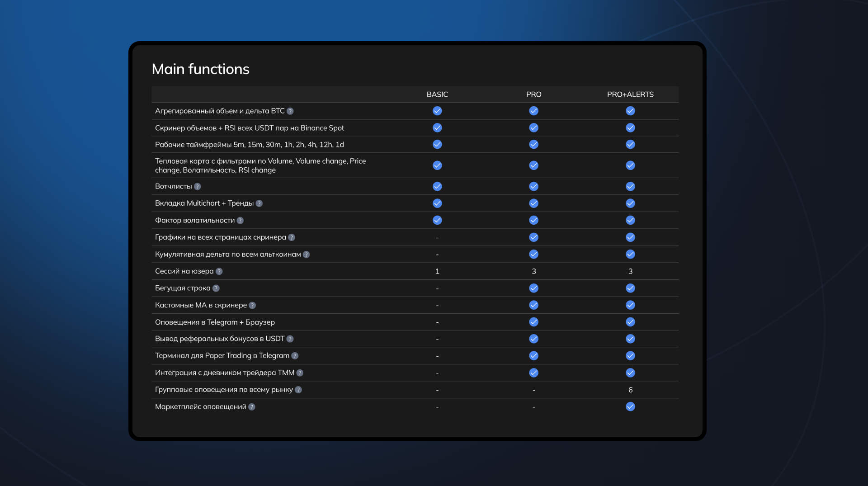Click help icon next to Маркетплейс оповещений
This screenshot has width=868, height=486.
(x=252, y=407)
